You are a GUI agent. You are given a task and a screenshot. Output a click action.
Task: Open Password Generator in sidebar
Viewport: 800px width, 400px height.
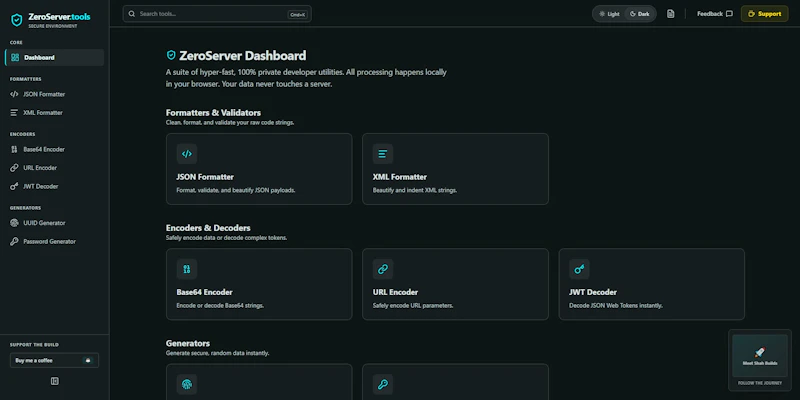pos(55,241)
